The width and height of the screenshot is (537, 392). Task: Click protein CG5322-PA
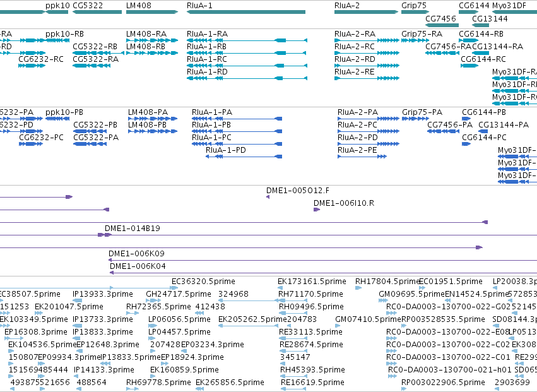[x=96, y=138]
